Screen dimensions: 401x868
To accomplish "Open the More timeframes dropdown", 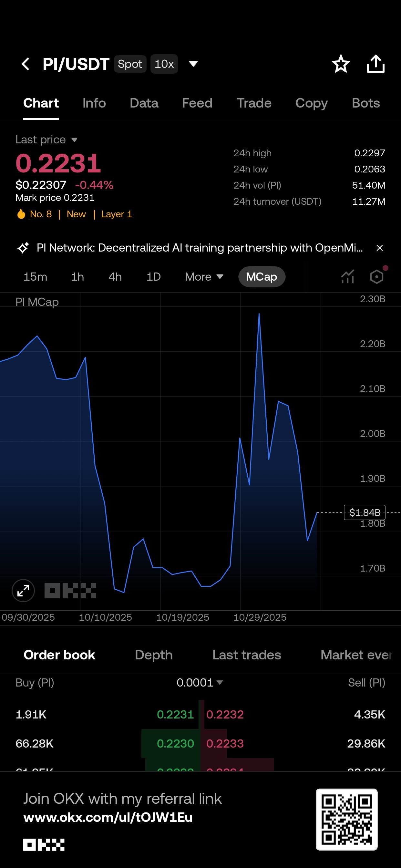I will click(204, 277).
